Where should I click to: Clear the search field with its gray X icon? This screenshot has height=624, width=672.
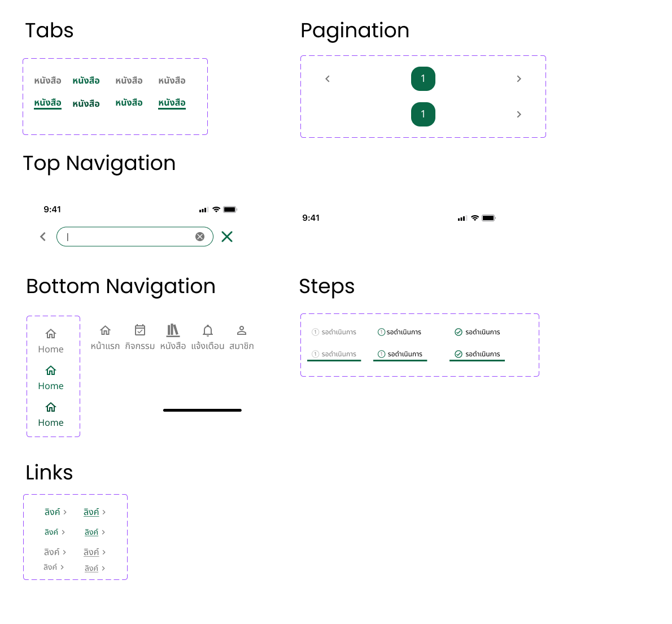[200, 237]
